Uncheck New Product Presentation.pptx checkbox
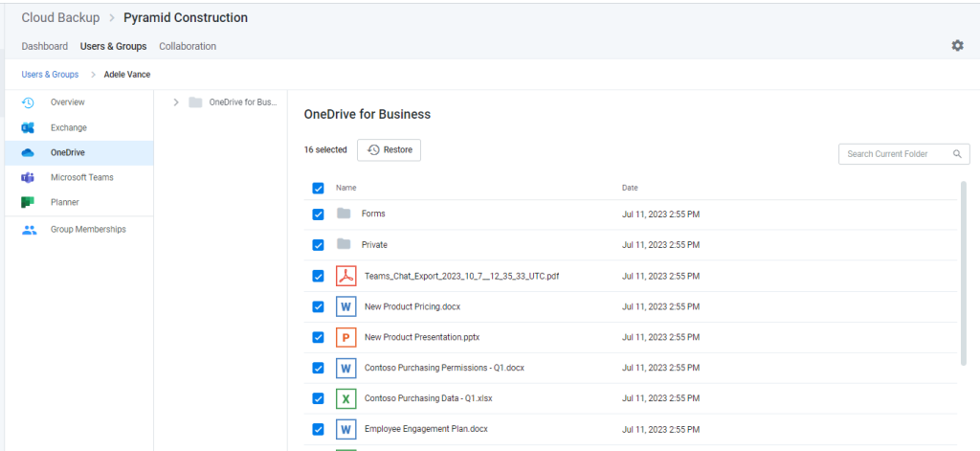980x451 pixels. click(318, 337)
